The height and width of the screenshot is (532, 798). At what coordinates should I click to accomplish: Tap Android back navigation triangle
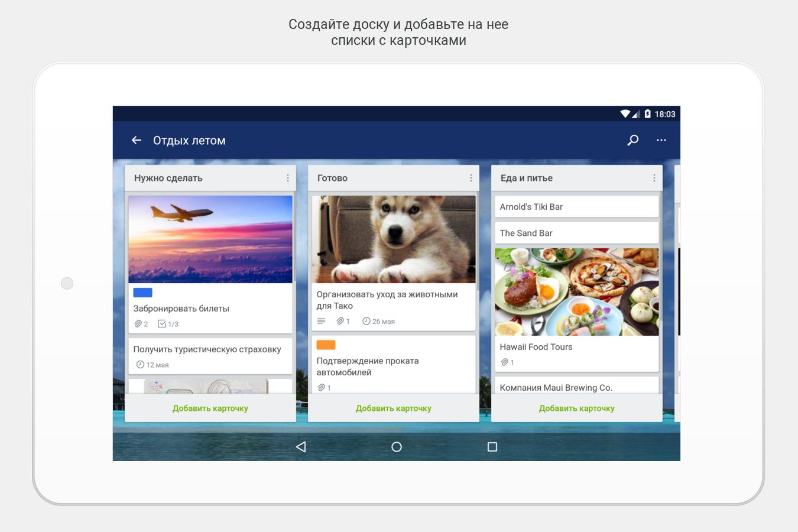coord(301,447)
